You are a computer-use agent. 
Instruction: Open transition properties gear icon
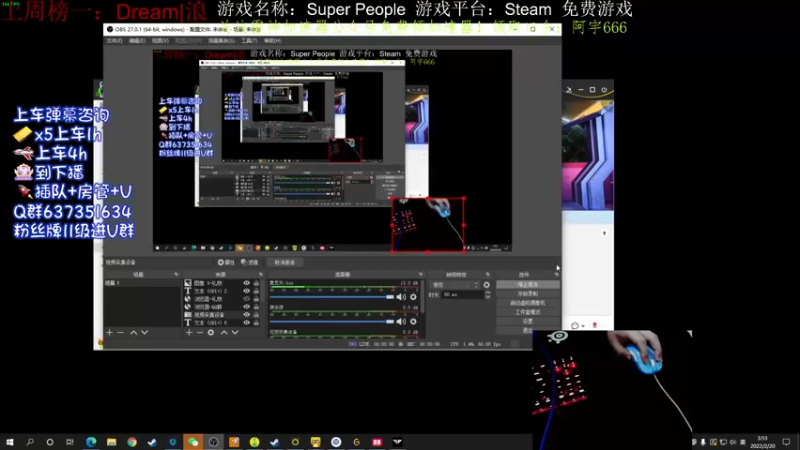tap(486, 285)
